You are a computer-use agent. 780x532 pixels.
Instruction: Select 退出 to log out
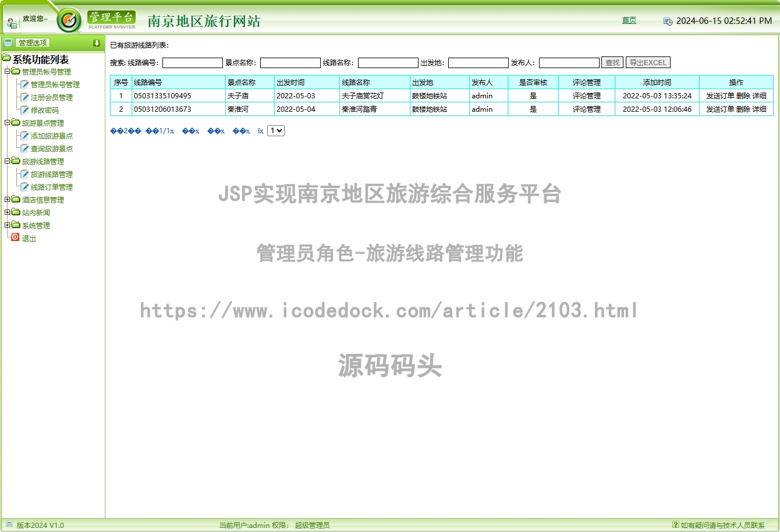pyautogui.click(x=29, y=239)
